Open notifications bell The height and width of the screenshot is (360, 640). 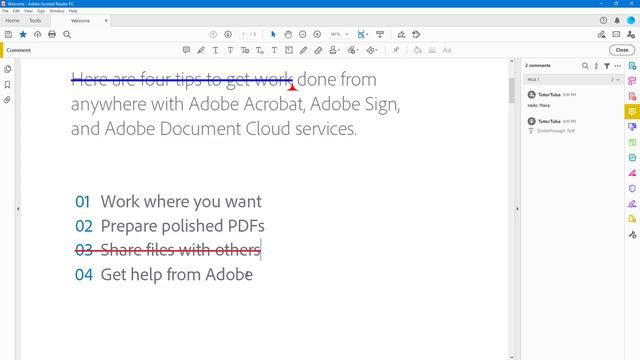(617, 20)
